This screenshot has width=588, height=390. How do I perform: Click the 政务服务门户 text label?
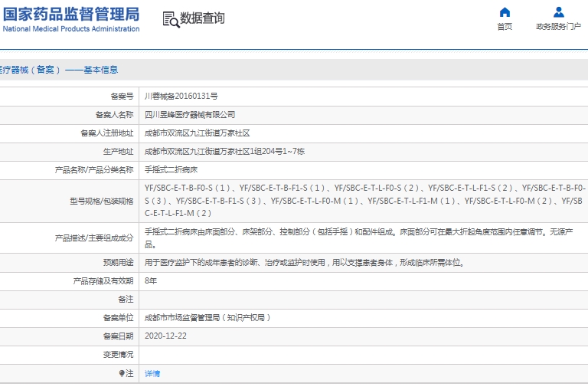tap(558, 27)
